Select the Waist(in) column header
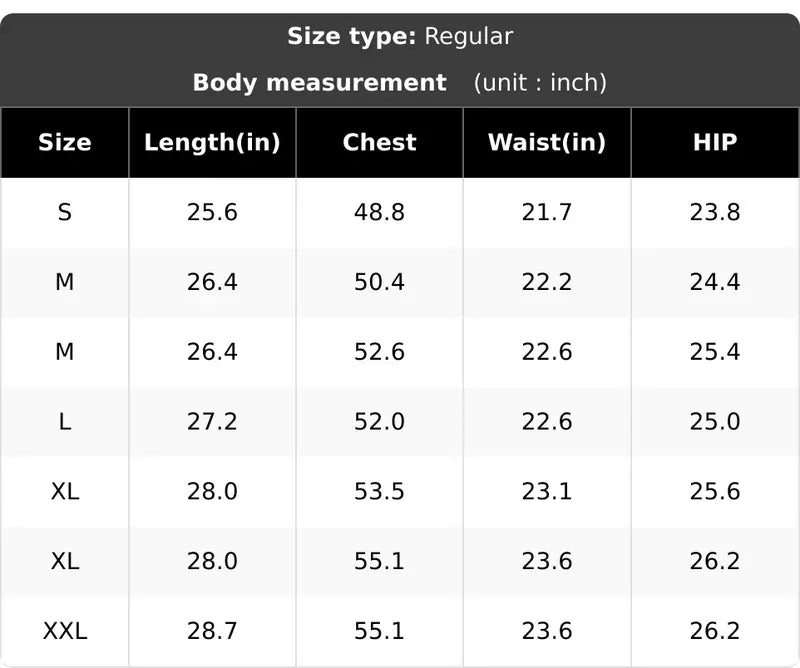 coord(547,142)
